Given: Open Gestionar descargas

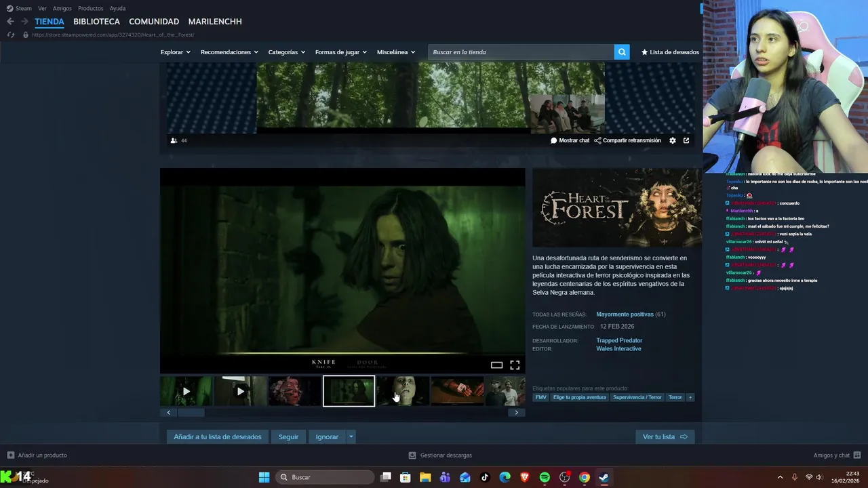Looking at the screenshot, I should click(x=440, y=455).
